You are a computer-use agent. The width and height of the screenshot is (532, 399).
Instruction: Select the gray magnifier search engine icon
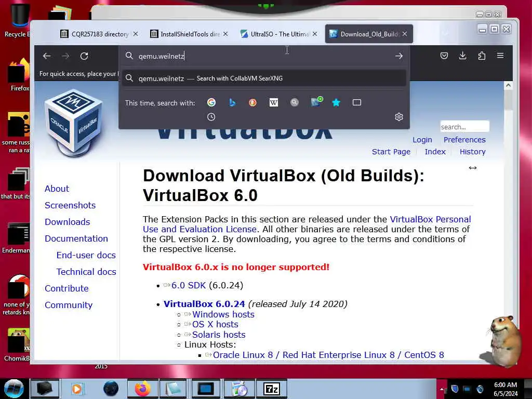pos(295,102)
